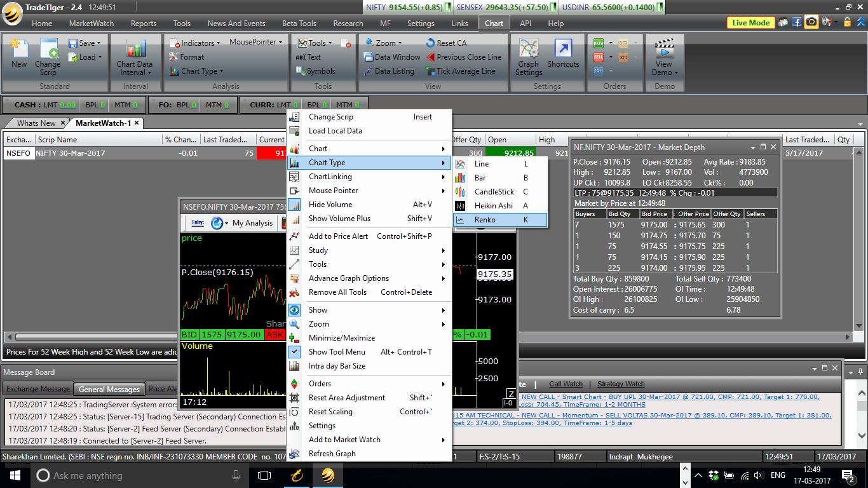
Task: Click Remove All Tools in context menu
Action: coord(369,292)
